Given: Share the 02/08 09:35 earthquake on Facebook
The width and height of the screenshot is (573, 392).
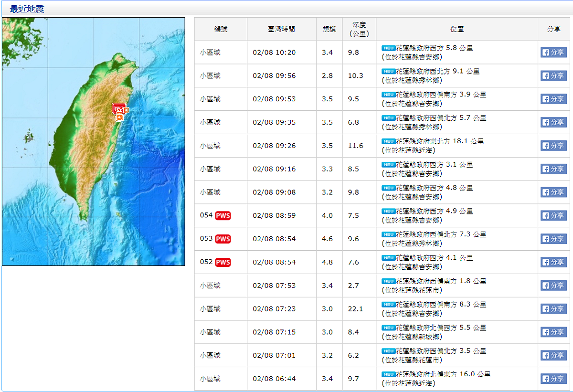Looking at the screenshot, I should tap(553, 122).
